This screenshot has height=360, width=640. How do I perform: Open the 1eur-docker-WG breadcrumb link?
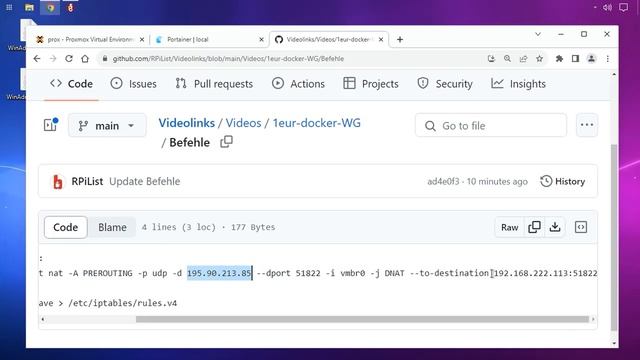point(316,123)
